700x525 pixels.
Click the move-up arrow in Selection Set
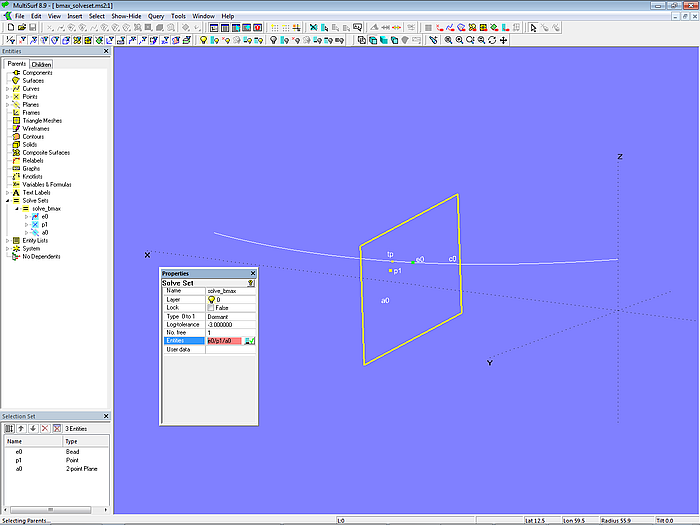pyautogui.click(x=21, y=428)
